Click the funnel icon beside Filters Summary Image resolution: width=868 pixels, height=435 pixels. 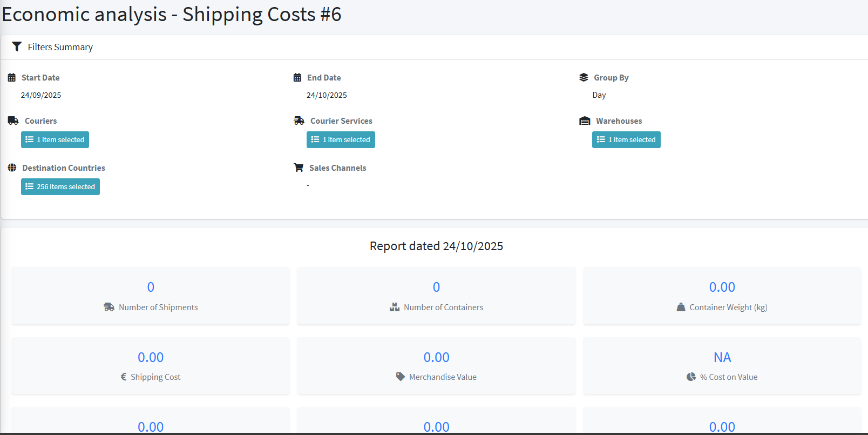coord(17,47)
